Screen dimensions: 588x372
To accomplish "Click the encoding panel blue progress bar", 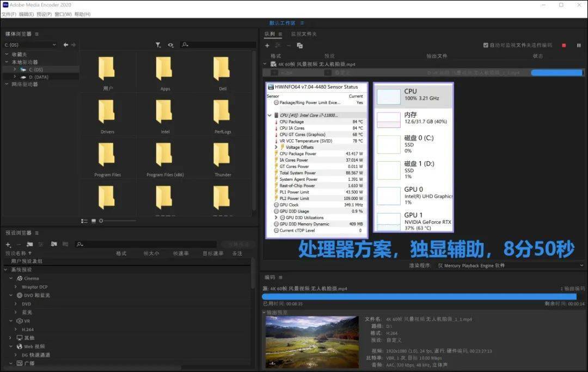I will tap(419, 296).
